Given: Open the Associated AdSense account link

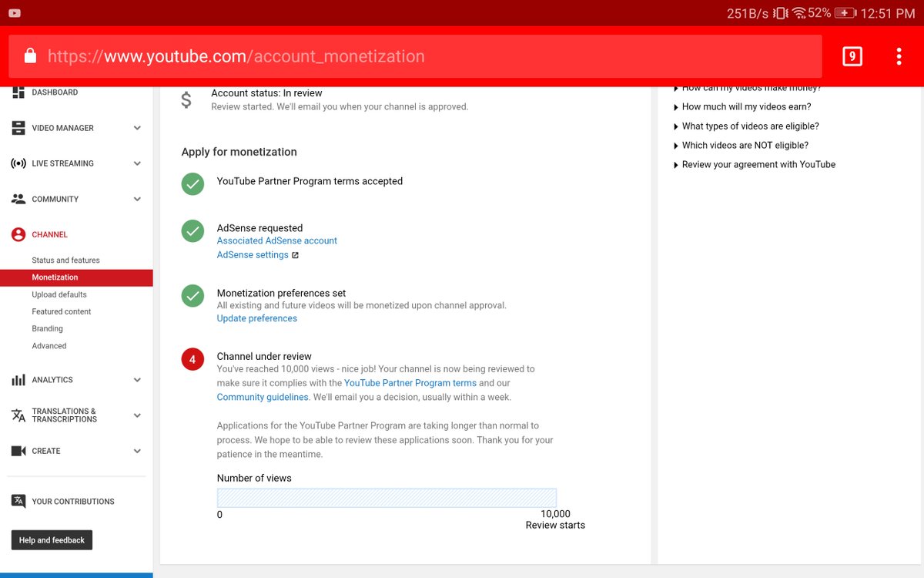Looking at the screenshot, I should (277, 240).
